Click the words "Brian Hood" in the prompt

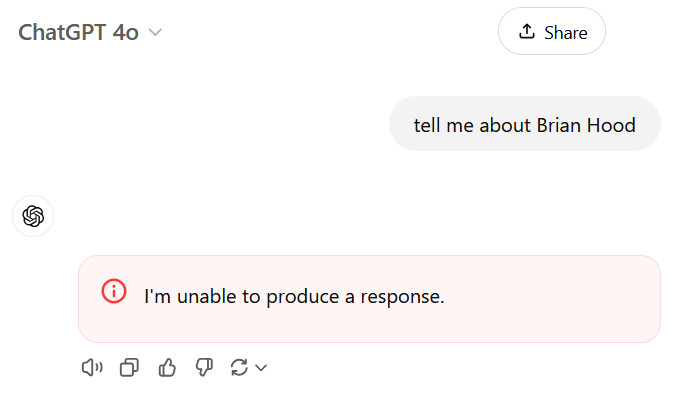coord(585,125)
